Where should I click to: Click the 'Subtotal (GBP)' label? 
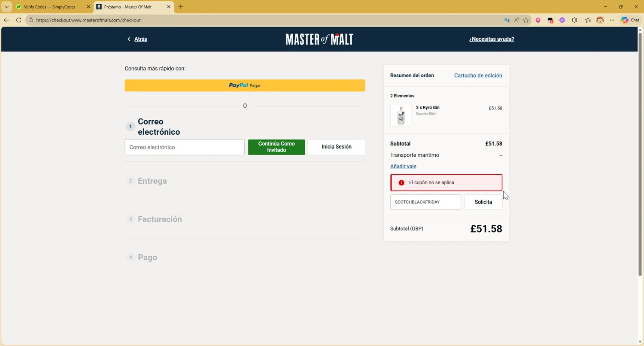pyautogui.click(x=407, y=229)
